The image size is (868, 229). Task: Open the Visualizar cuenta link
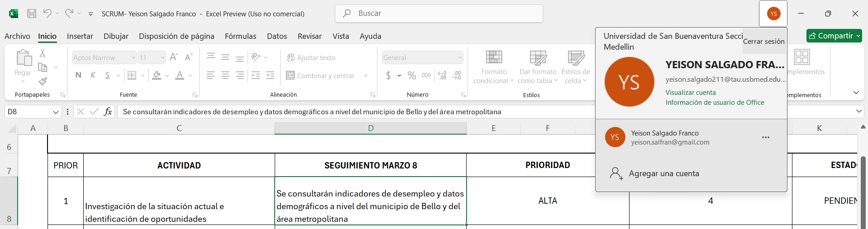coord(691,93)
